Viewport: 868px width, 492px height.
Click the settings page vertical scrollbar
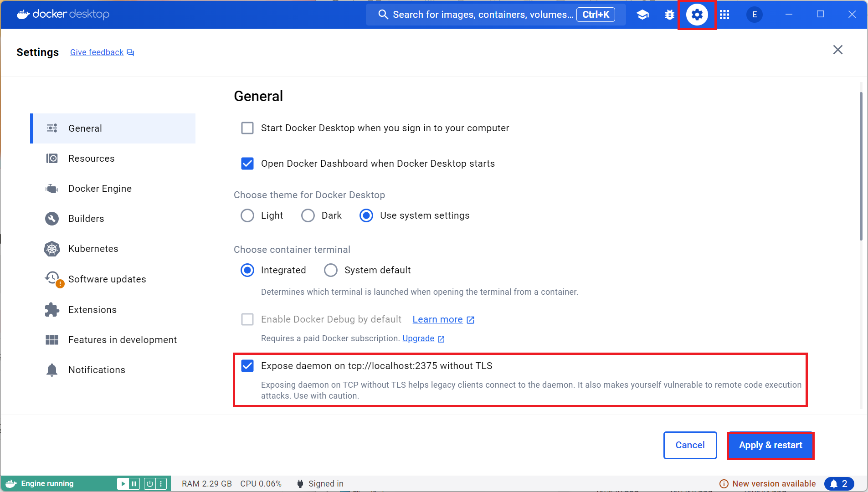coord(861,166)
